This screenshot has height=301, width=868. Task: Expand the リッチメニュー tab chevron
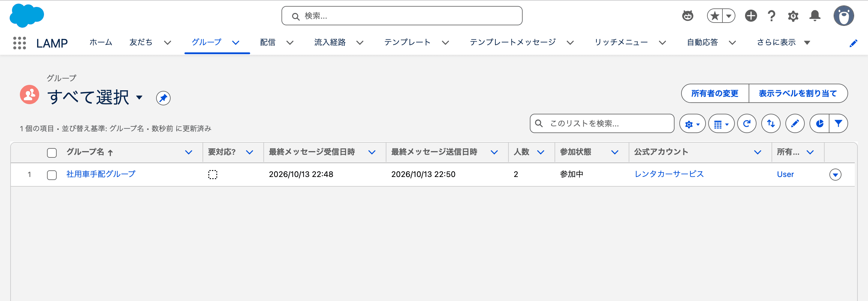pyautogui.click(x=662, y=43)
